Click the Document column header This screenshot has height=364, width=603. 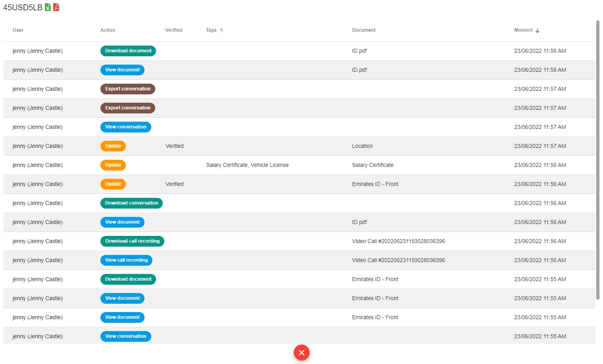[364, 30]
